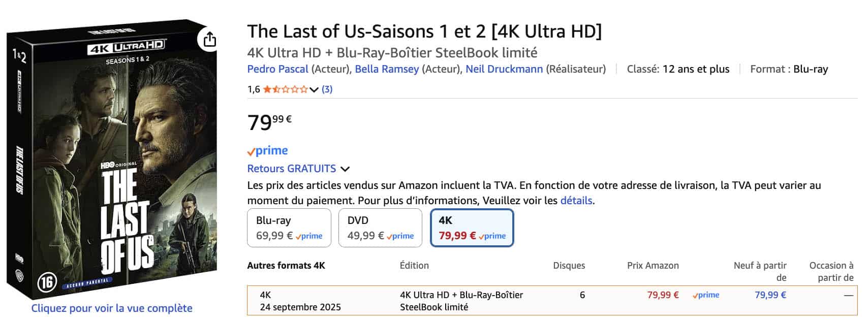Screen dimensions: 868x322
Task: Click "Cliquez pour voir la vue complète"
Action: point(112,308)
